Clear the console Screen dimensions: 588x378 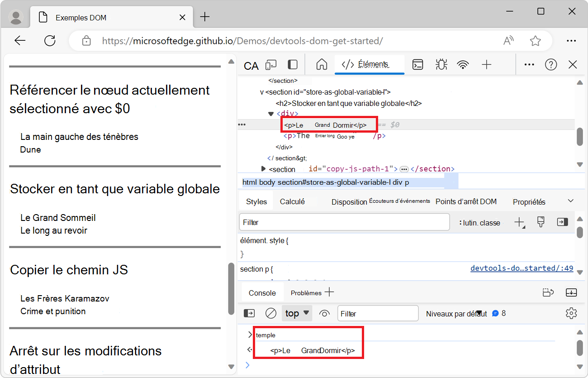point(271,313)
